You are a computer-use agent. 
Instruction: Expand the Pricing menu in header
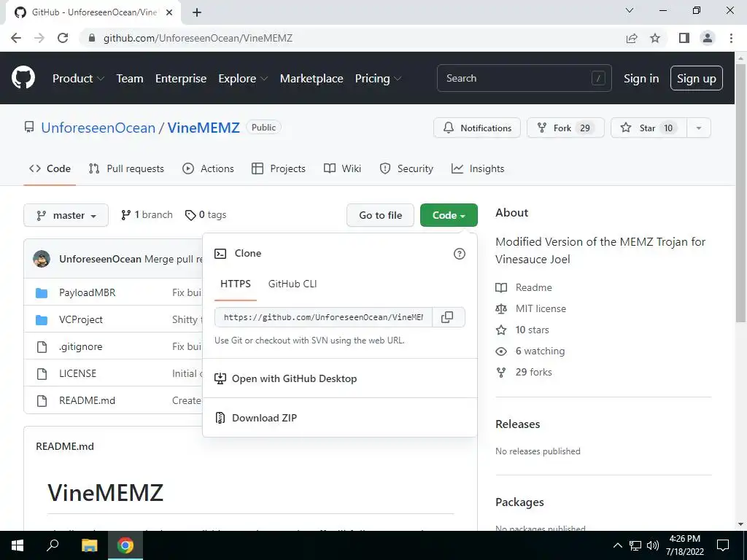tap(378, 79)
